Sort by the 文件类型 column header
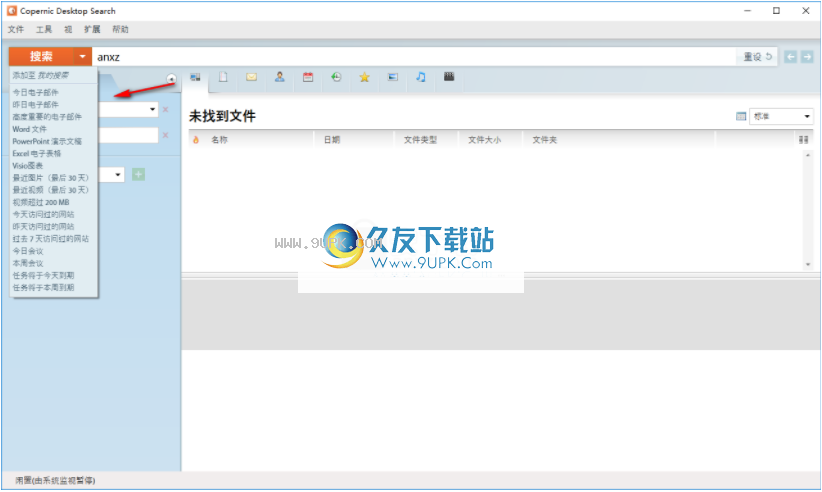Viewport: 822px width, 492px height. [x=420, y=140]
